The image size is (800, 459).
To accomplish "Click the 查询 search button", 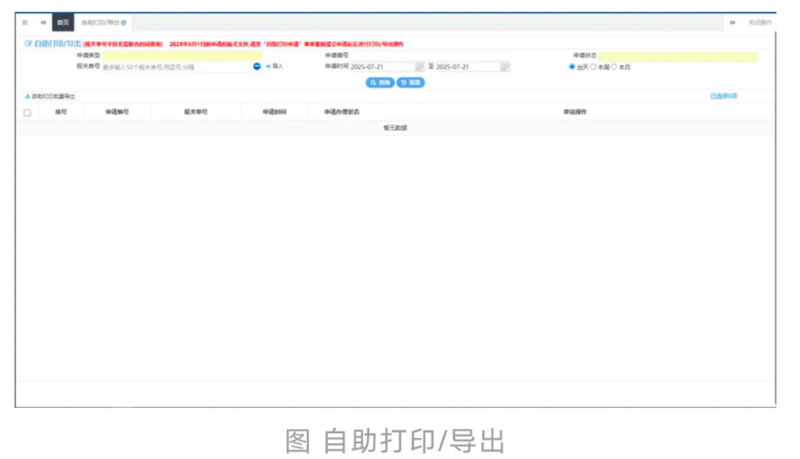I will click(381, 82).
